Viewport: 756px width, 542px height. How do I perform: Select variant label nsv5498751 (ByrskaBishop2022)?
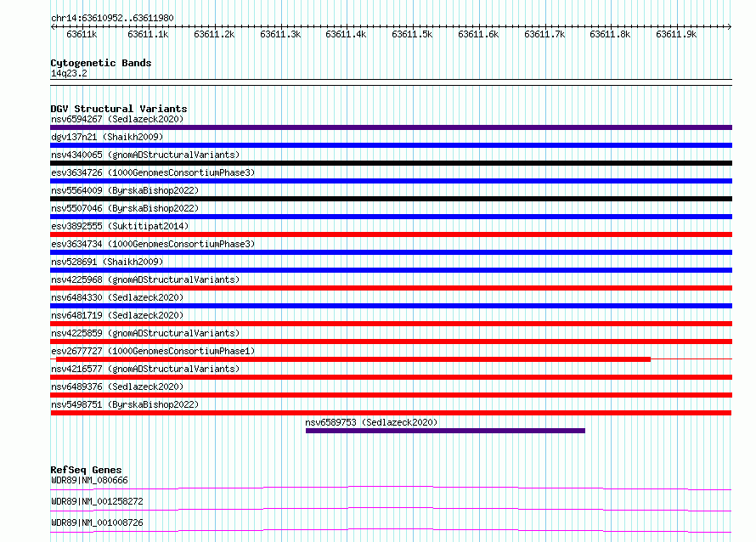pos(125,404)
